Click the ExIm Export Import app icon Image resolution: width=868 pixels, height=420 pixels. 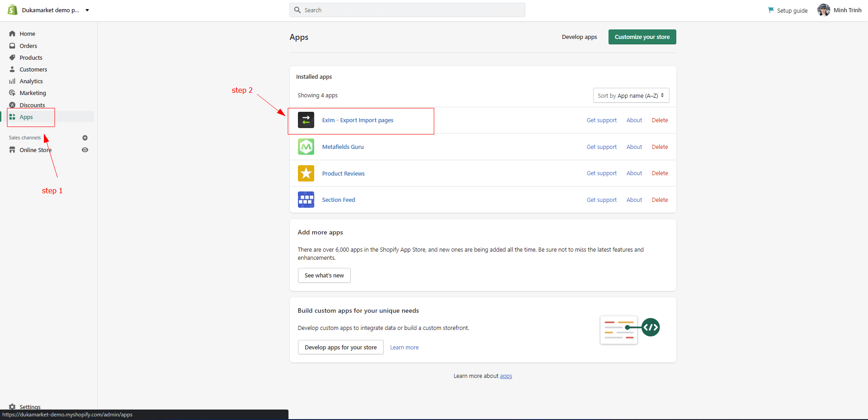coord(306,120)
